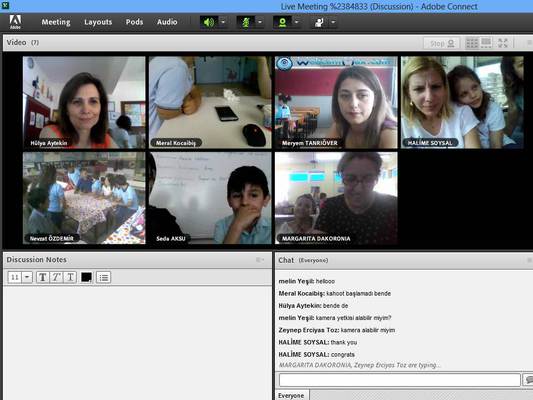Click Hülya Aytekin's 'bende de' message
The image size is (533, 400).
pos(313,306)
